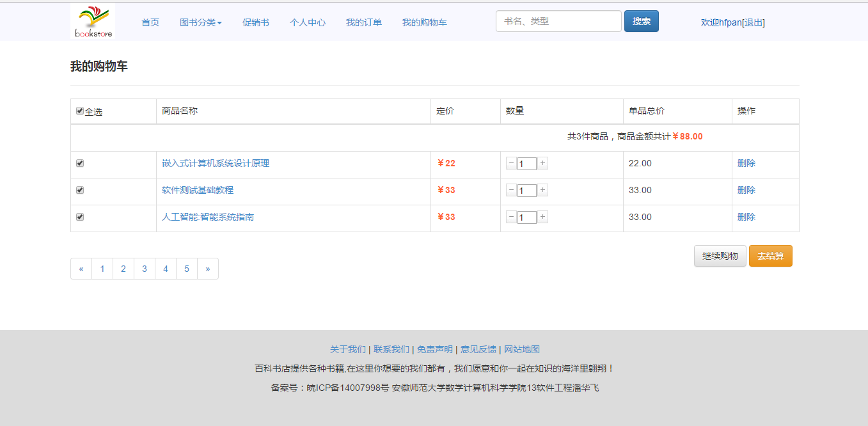Screen dimensions: 868x426
Task: Click the hfpan username link
Action: coord(730,22)
